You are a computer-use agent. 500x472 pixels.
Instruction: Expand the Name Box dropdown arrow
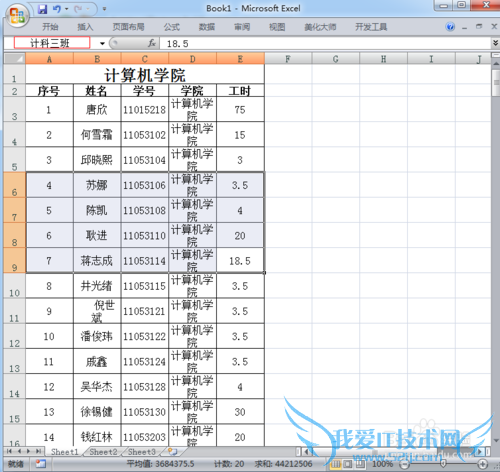click(102, 43)
